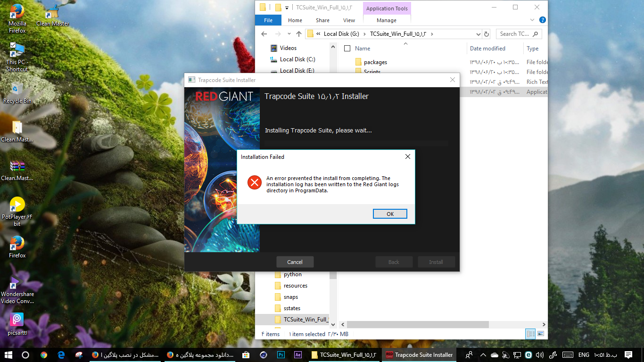Go back using the Explorer back arrow

264,34
